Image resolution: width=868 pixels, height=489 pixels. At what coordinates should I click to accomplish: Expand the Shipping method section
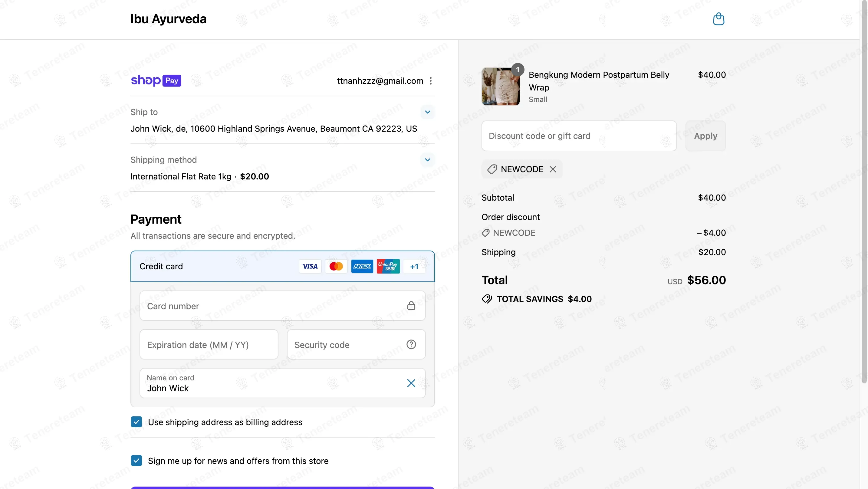428,160
